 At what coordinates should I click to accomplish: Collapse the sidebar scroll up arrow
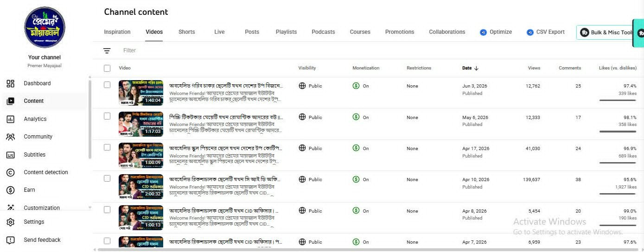90,77
